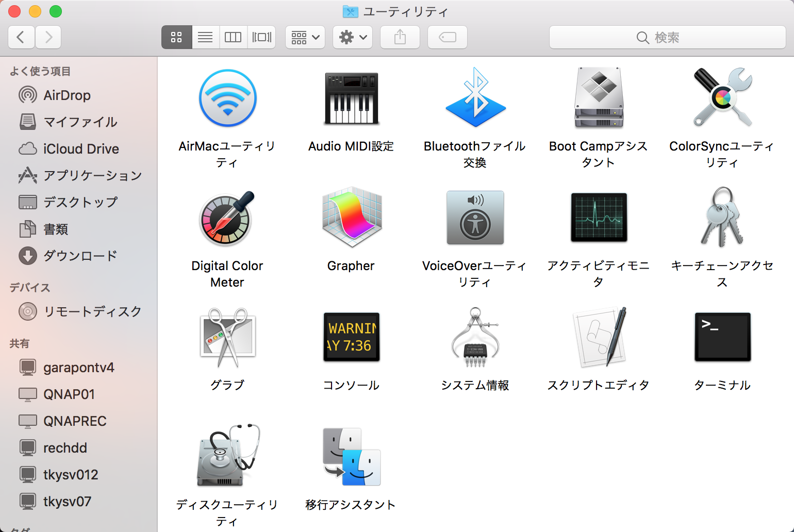Switch to column view
Image resolution: width=794 pixels, height=532 pixels.
point(233,37)
